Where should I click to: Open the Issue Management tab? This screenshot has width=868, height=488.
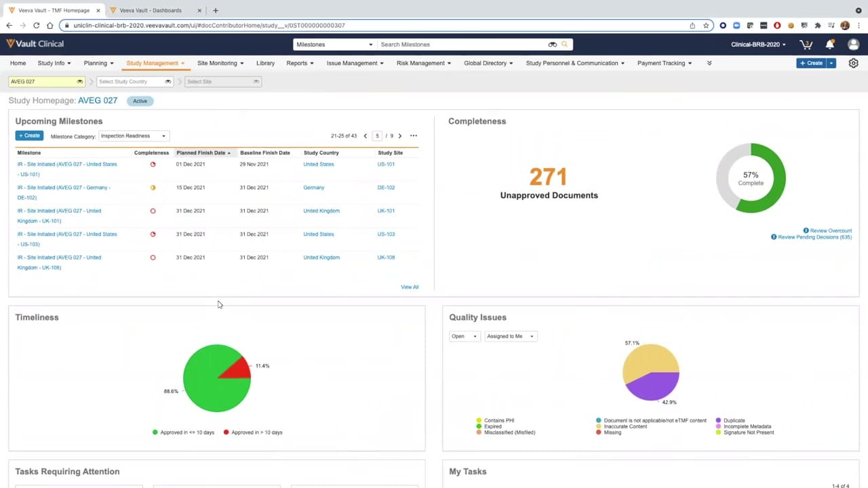(x=355, y=63)
